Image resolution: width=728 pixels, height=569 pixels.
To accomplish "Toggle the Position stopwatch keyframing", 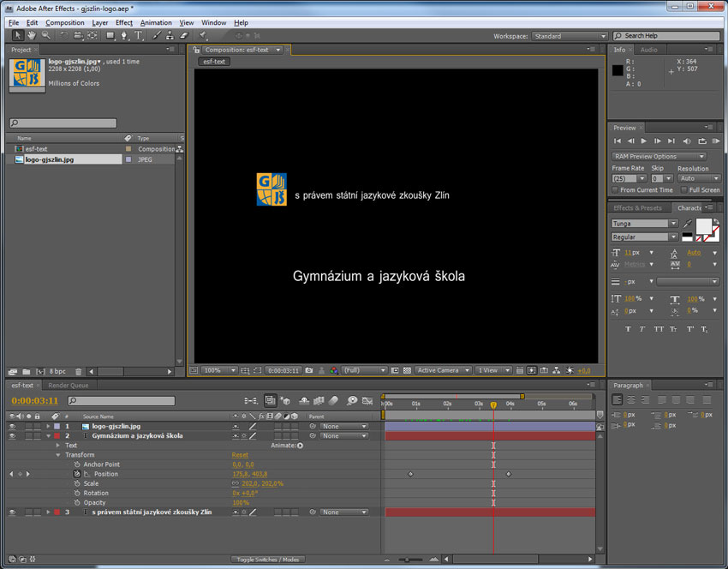I will [x=77, y=474].
